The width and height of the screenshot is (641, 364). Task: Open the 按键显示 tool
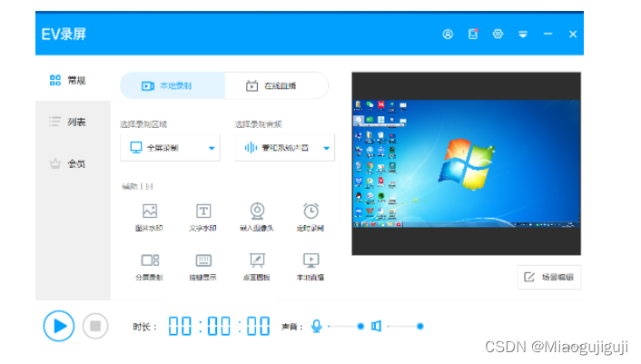click(202, 267)
